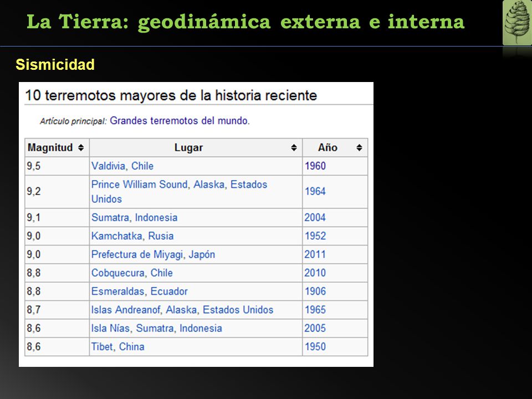The height and width of the screenshot is (399, 532).
Task: Sort table by the Lugar sort arrows
Action: click(x=294, y=147)
